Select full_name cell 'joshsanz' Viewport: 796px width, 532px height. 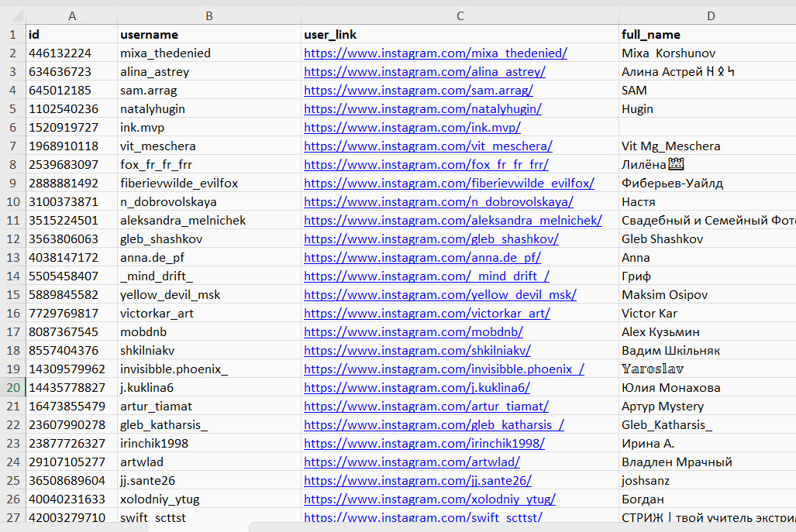[x=708, y=481]
